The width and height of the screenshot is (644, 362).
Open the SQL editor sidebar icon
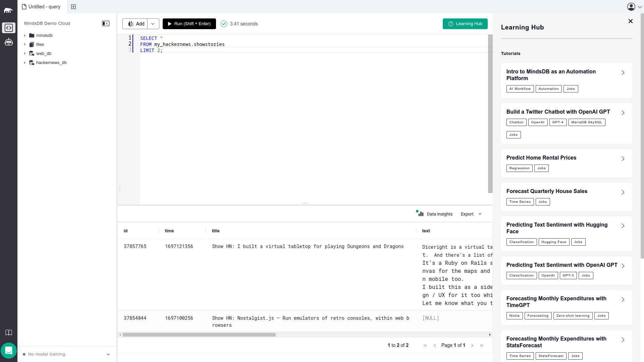click(x=9, y=28)
